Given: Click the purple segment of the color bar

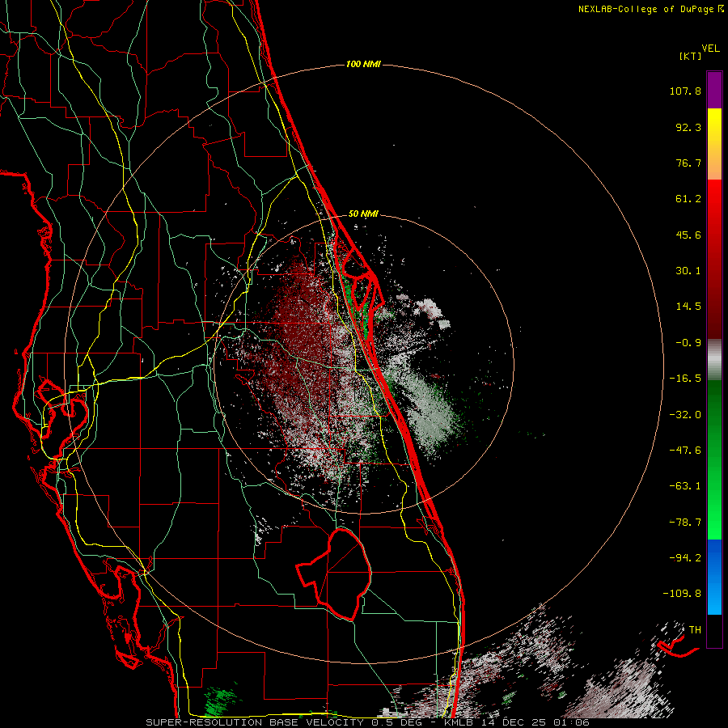Looking at the screenshot, I should click(x=714, y=90).
